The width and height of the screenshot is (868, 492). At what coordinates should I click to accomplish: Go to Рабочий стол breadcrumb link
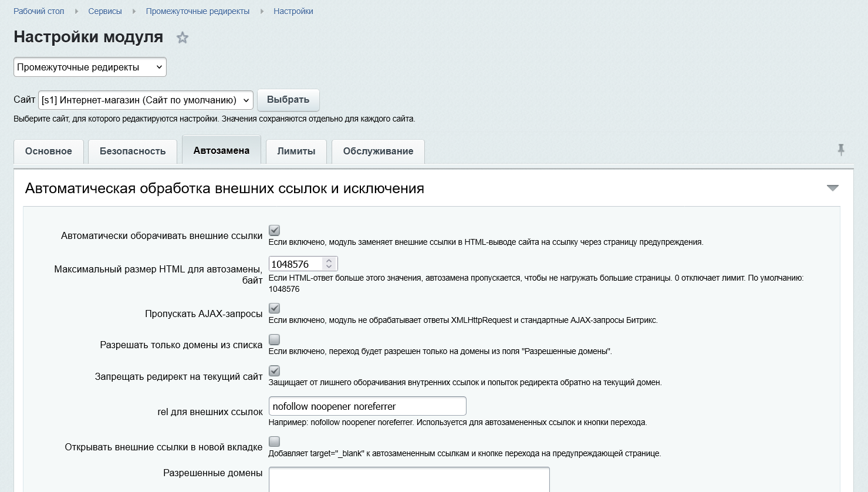point(39,11)
